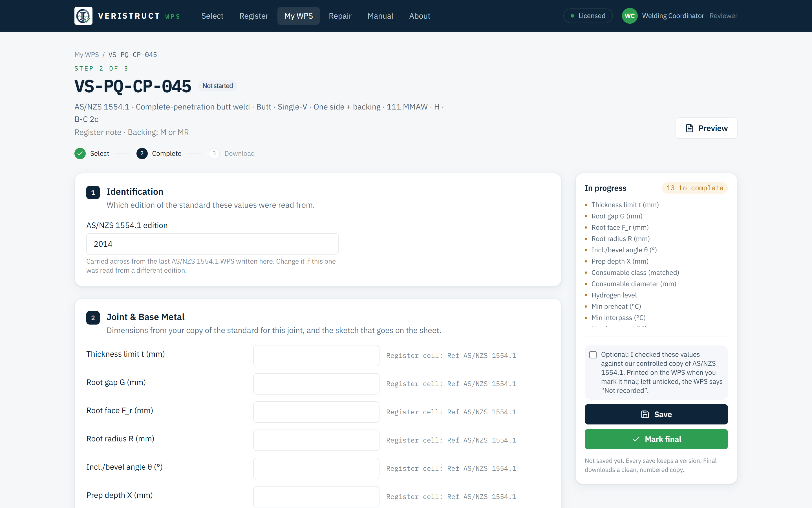Click the 'STEP 2 OF 3' label
Screen dimensions: 812x508
(101, 69)
